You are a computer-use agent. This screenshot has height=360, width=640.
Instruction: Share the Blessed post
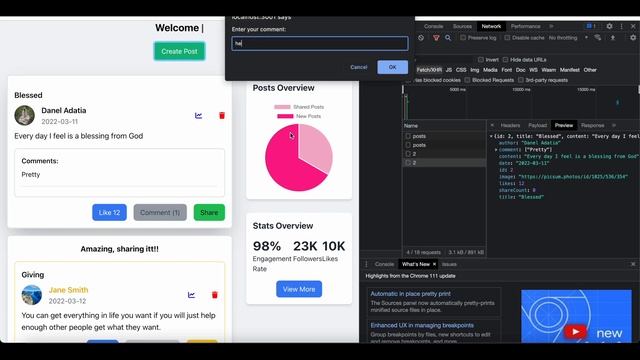[x=209, y=213]
